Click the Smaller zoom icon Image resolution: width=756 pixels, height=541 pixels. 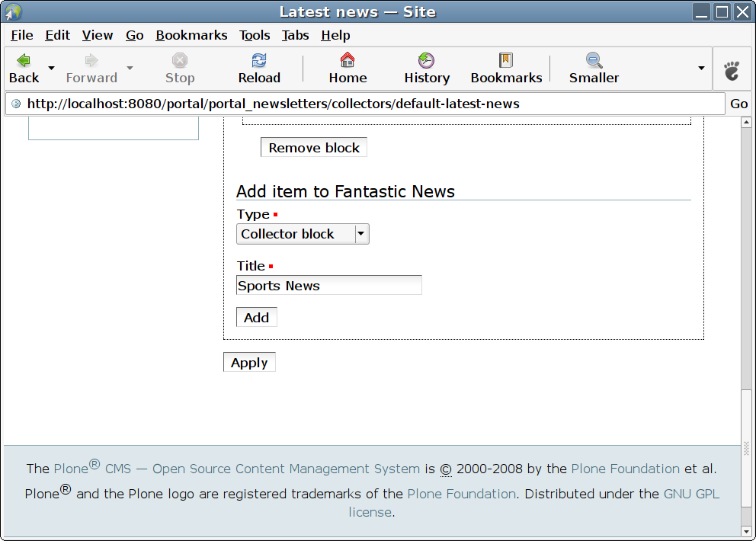(x=594, y=60)
